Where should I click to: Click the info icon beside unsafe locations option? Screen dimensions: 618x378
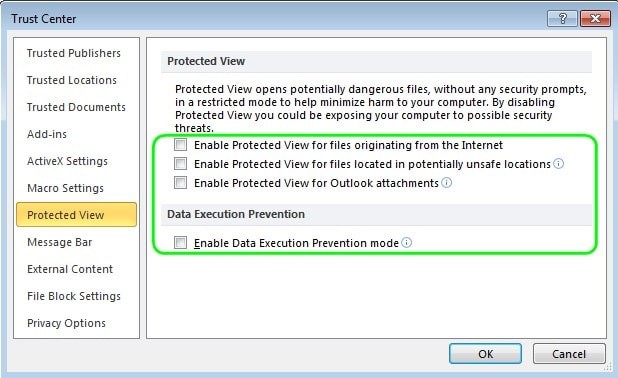click(558, 163)
